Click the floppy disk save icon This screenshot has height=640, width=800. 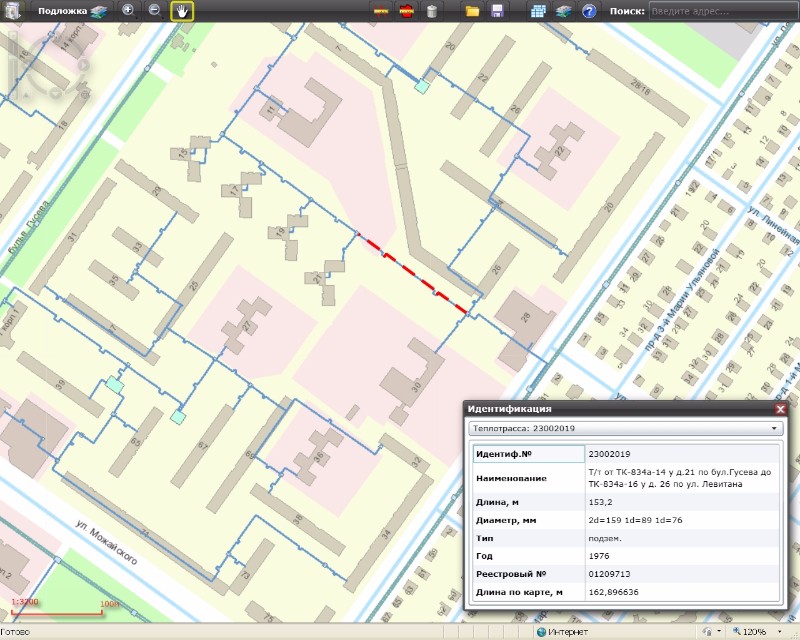[497, 12]
